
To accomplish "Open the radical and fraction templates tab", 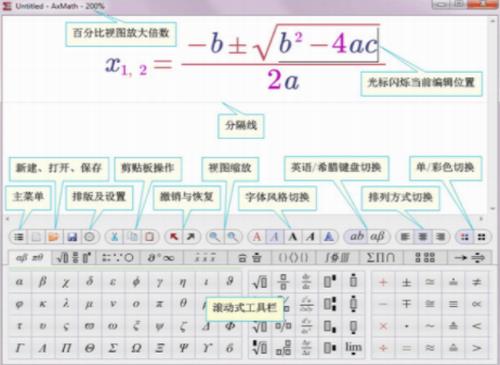I will pyautogui.click(x=74, y=258).
